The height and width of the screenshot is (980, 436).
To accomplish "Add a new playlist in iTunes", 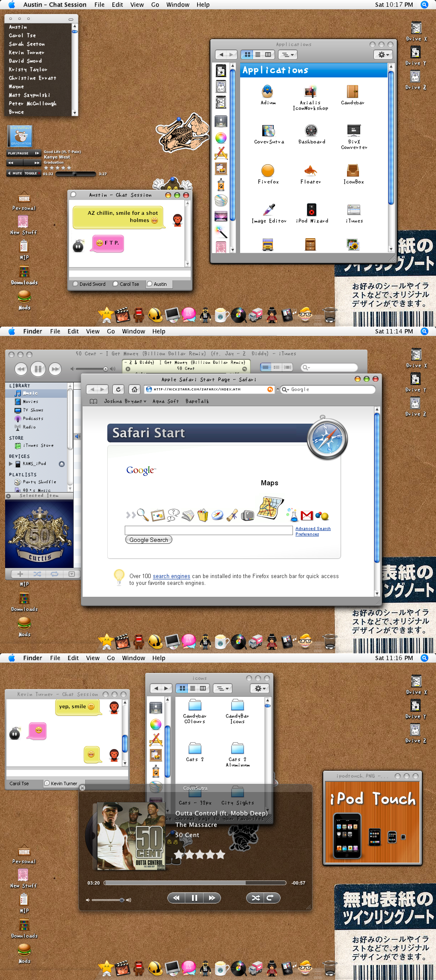I will [20, 574].
